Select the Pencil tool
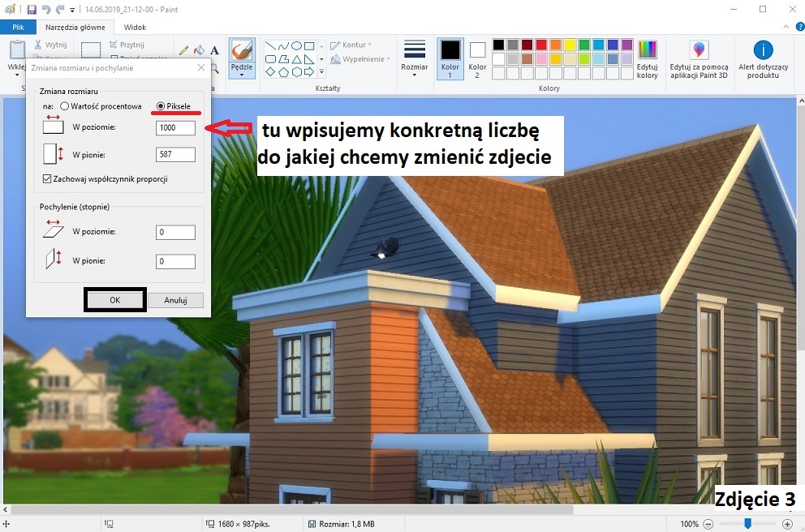This screenshot has height=532, width=805. point(183,50)
